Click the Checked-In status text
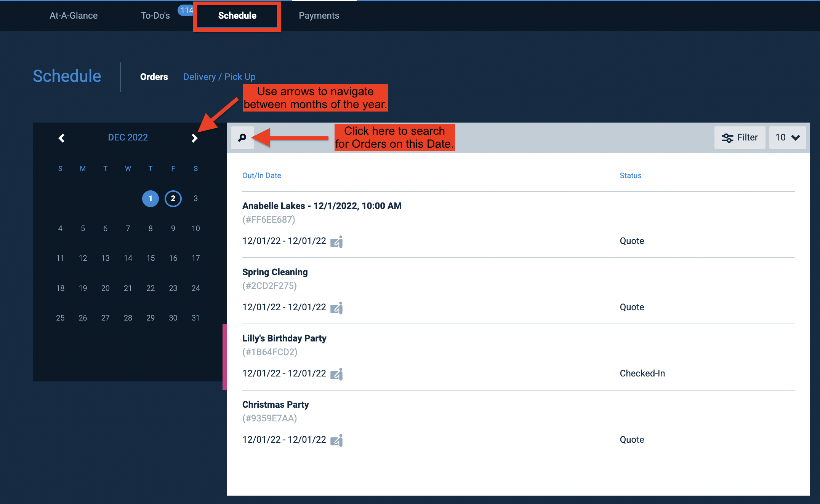 point(642,373)
